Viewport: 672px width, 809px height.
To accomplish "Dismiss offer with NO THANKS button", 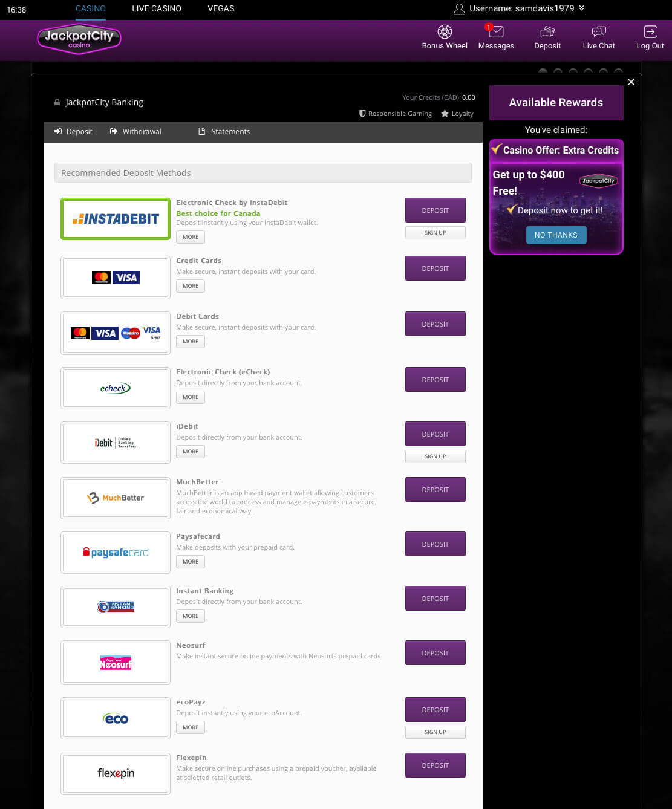I will (x=556, y=235).
